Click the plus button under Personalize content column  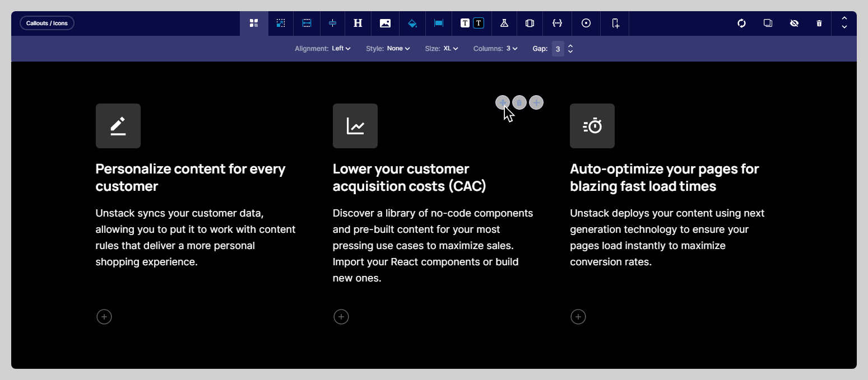[x=104, y=317]
